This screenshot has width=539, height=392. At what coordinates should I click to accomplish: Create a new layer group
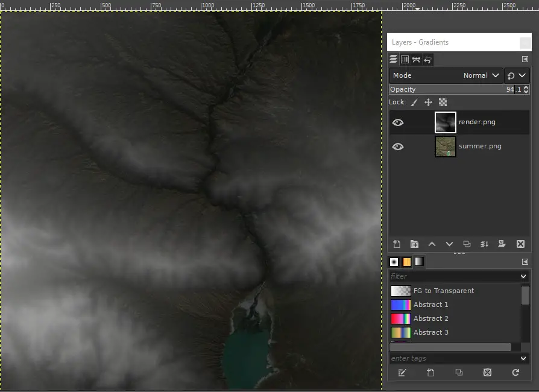coord(414,244)
